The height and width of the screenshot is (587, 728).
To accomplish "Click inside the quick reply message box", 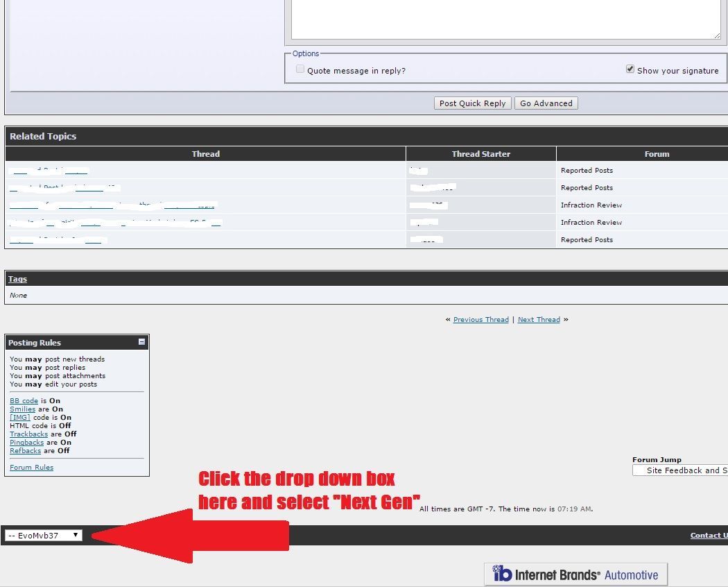I will (505, 19).
